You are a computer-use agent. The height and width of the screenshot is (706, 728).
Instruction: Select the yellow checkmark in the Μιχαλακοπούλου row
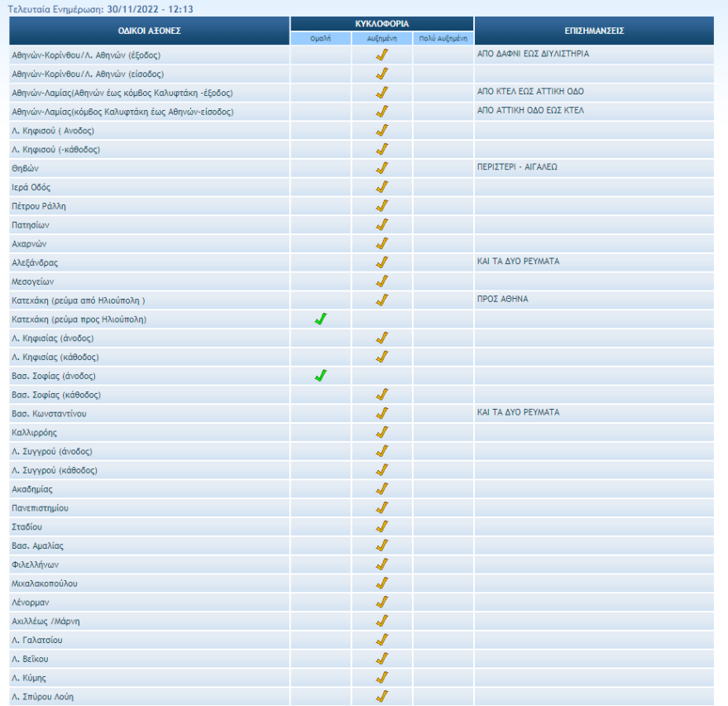(x=382, y=583)
